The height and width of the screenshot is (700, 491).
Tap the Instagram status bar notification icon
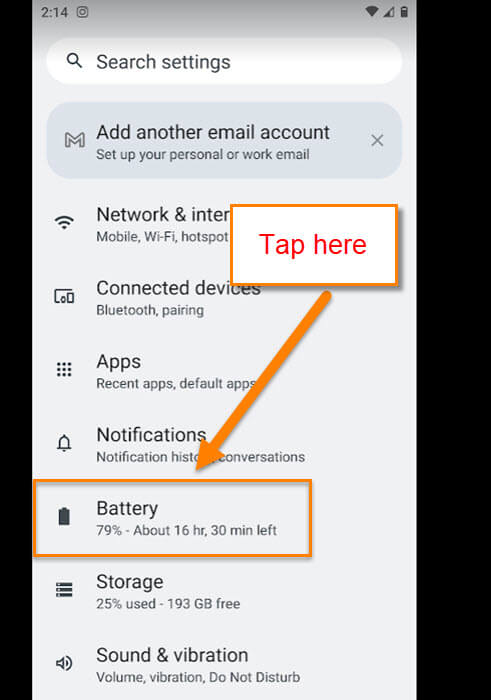pyautogui.click(x=82, y=12)
